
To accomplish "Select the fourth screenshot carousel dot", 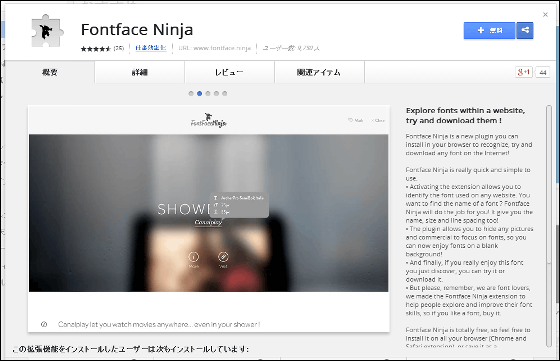I will pos(216,94).
